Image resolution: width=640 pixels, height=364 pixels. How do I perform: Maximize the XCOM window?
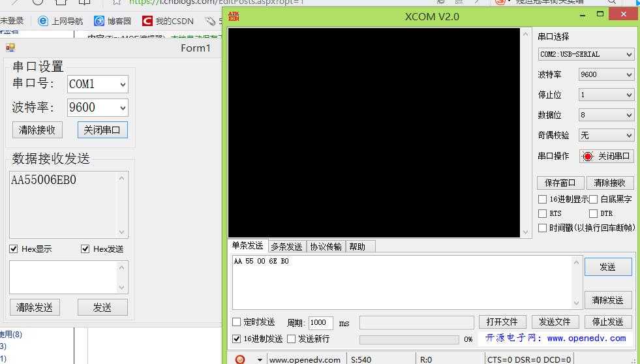[600, 14]
